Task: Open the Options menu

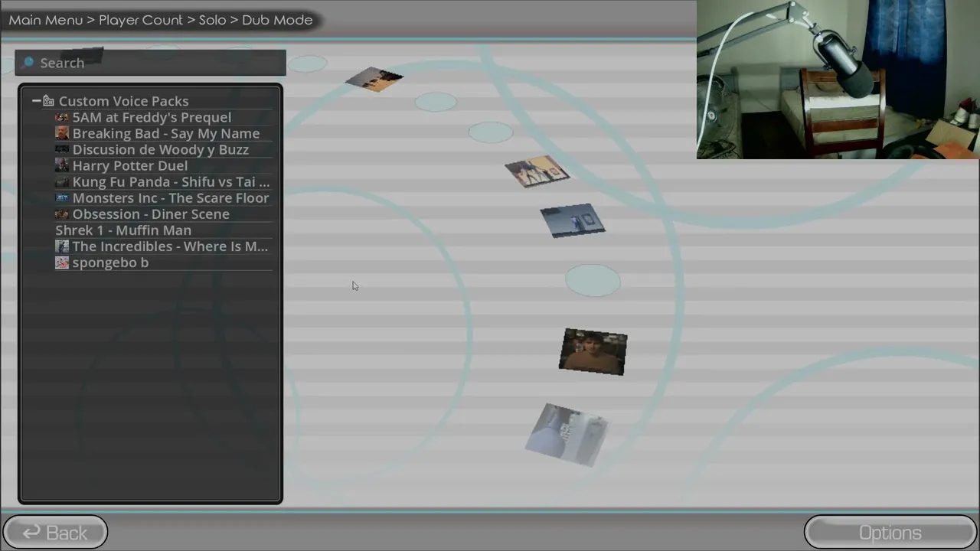Action: (x=890, y=533)
